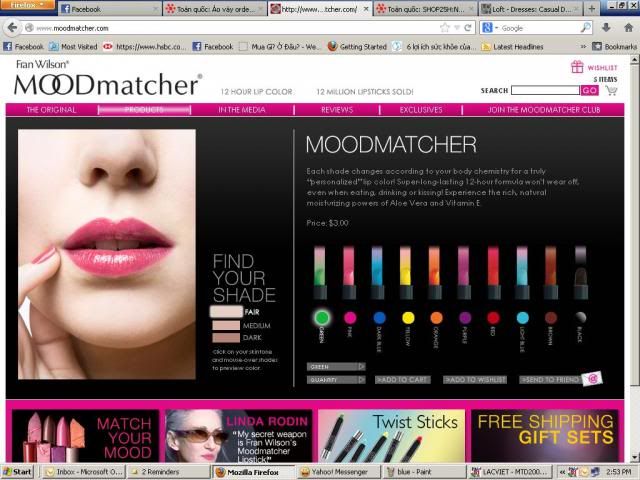This screenshot has height=480, width=640.
Task: Click the black lipstick tube image
Action: tap(580, 272)
